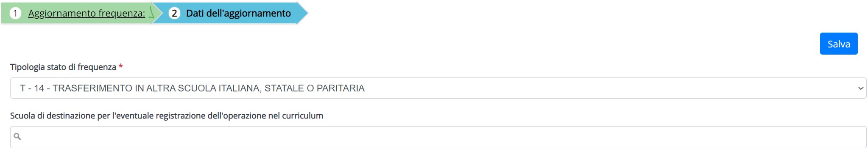Focus the Scuola di destinazione search field

[438, 137]
